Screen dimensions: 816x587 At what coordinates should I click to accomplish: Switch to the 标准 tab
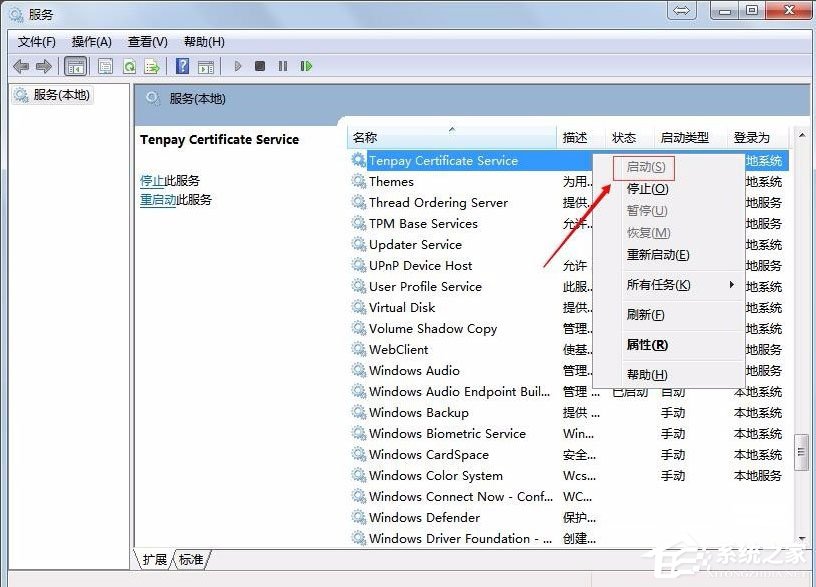[191, 560]
